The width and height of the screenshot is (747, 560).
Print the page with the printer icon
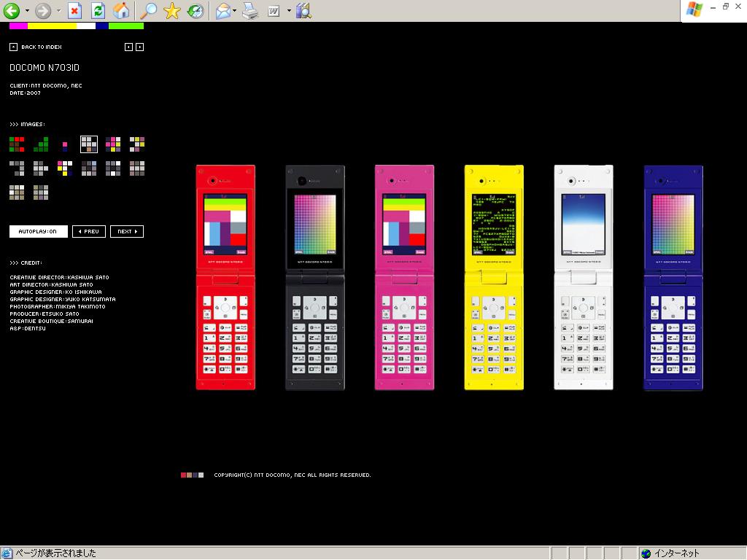249,10
